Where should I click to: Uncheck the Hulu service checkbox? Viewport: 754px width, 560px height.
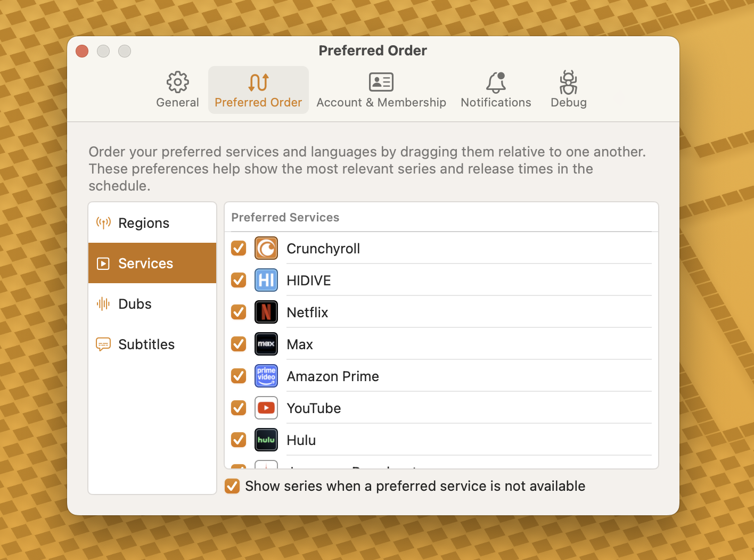(239, 440)
